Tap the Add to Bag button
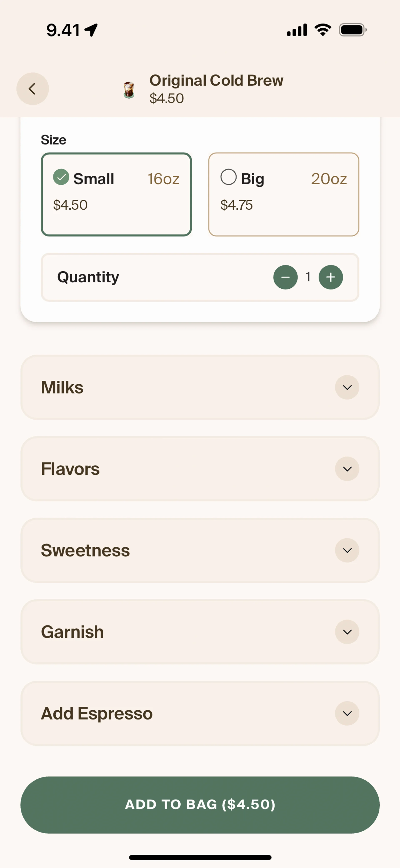The image size is (400, 868). [x=200, y=805]
